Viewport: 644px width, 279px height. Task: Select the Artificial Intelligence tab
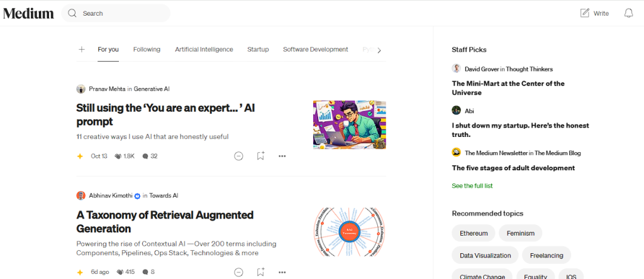click(204, 49)
